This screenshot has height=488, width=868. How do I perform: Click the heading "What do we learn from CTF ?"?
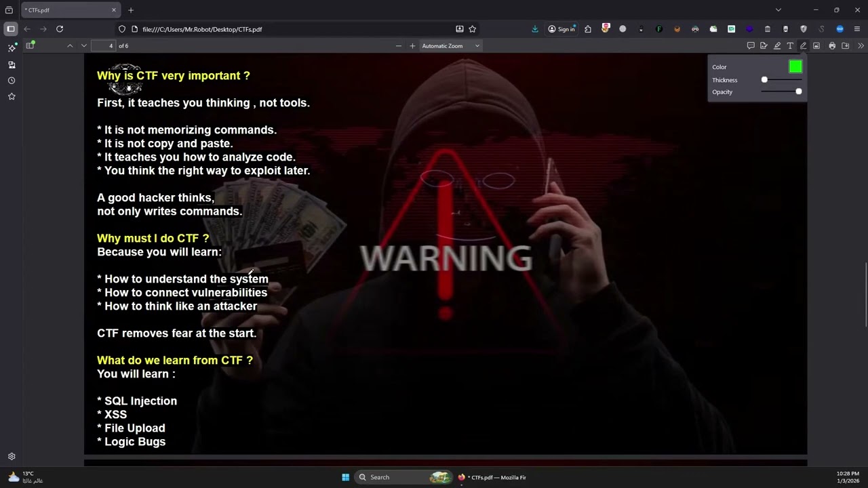coord(175,361)
